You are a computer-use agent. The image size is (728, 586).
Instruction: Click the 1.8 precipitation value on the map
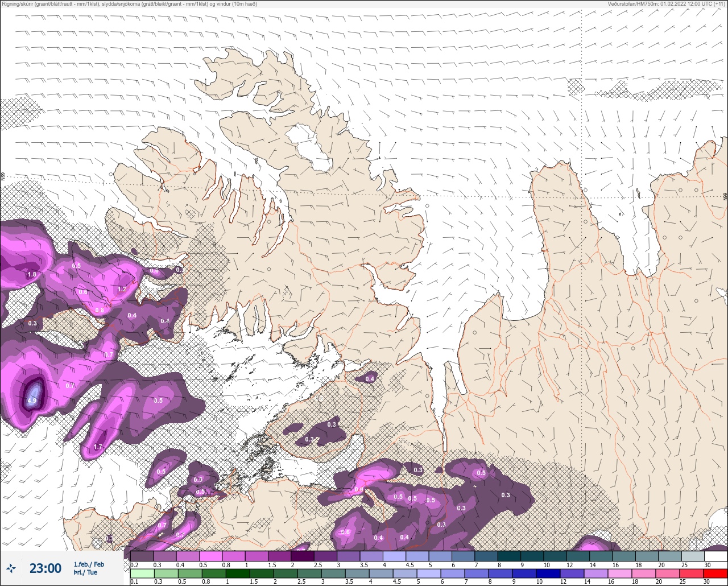[32, 274]
